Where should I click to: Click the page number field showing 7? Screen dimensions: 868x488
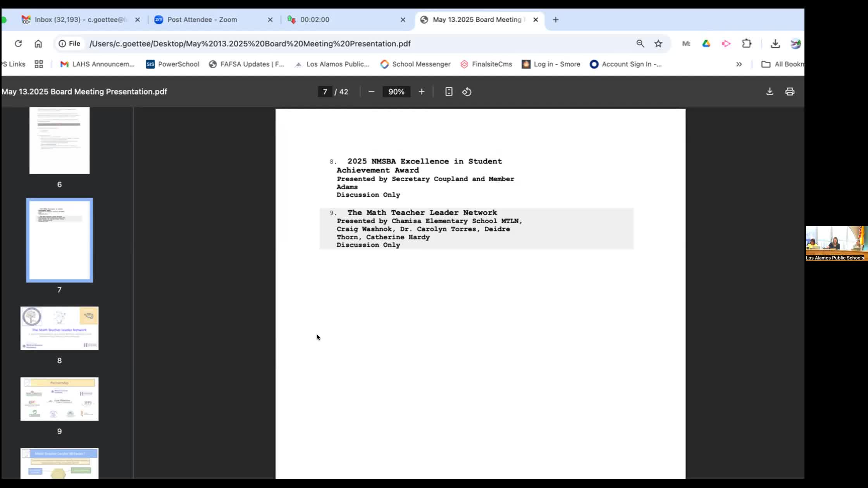325,92
